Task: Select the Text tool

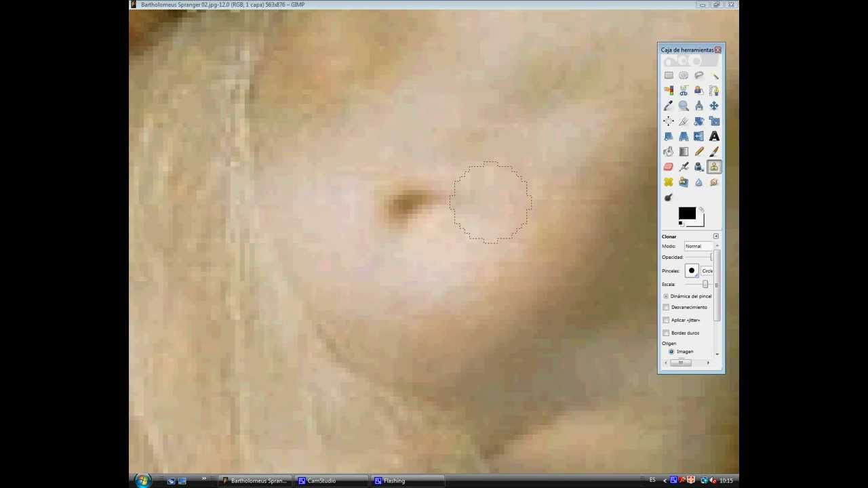Action: point(714,136)
